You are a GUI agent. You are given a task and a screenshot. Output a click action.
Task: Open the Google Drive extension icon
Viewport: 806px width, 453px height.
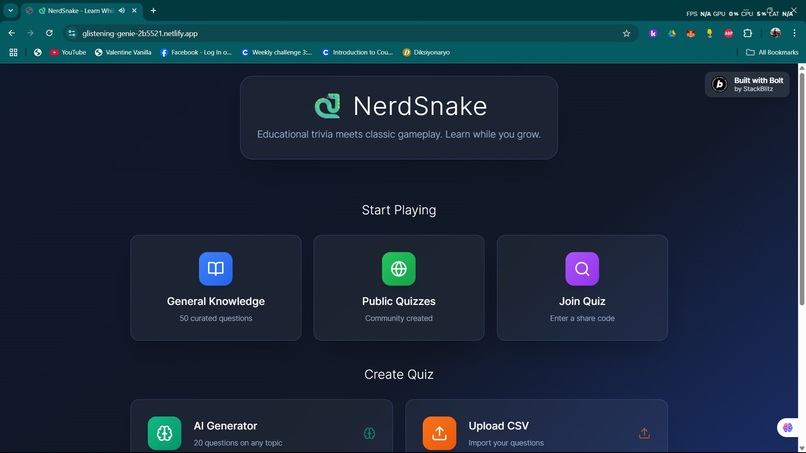(x=672, y=33)
